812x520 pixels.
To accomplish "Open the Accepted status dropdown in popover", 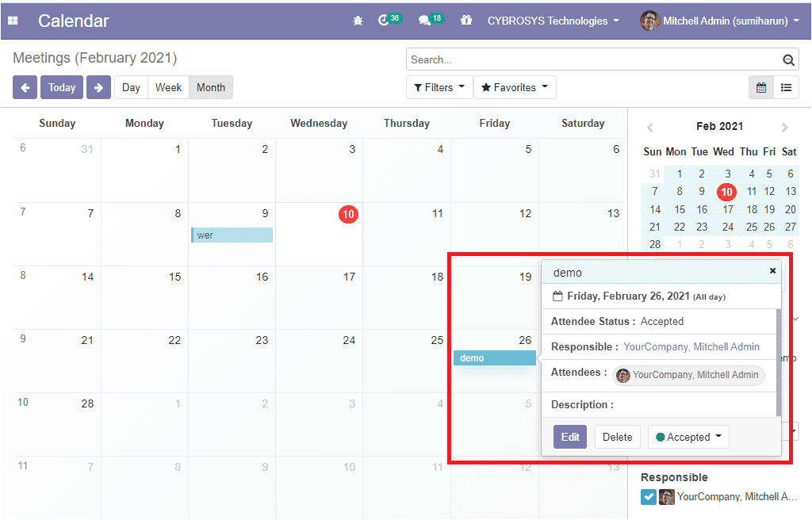I will click(688, 437).
